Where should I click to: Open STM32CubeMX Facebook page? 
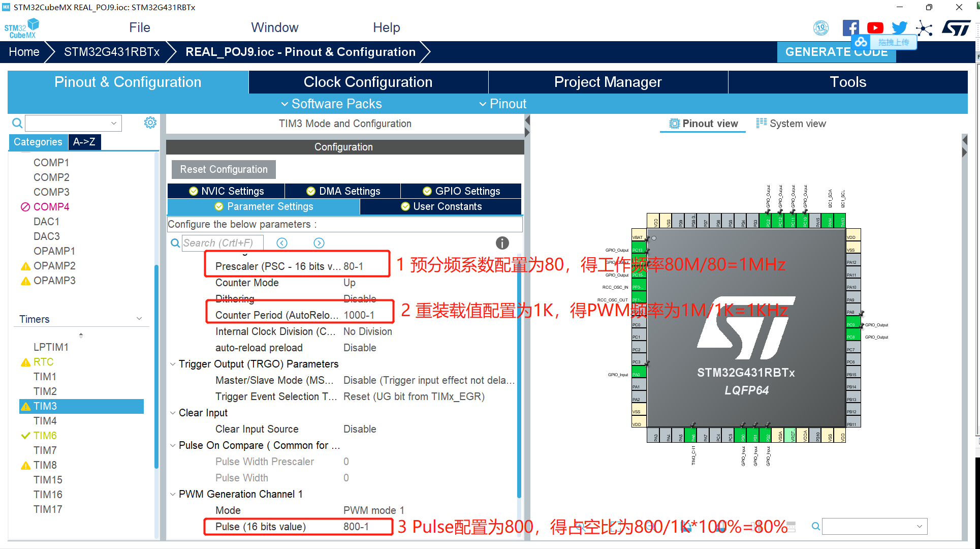851,27
